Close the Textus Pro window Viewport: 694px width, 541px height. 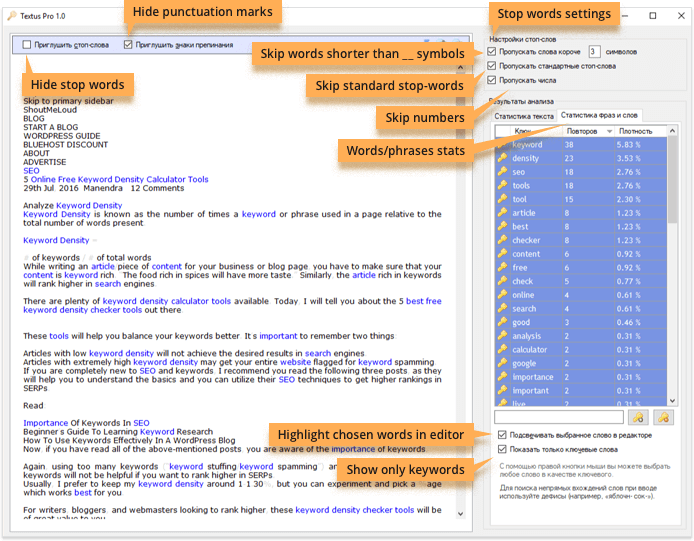681,16
